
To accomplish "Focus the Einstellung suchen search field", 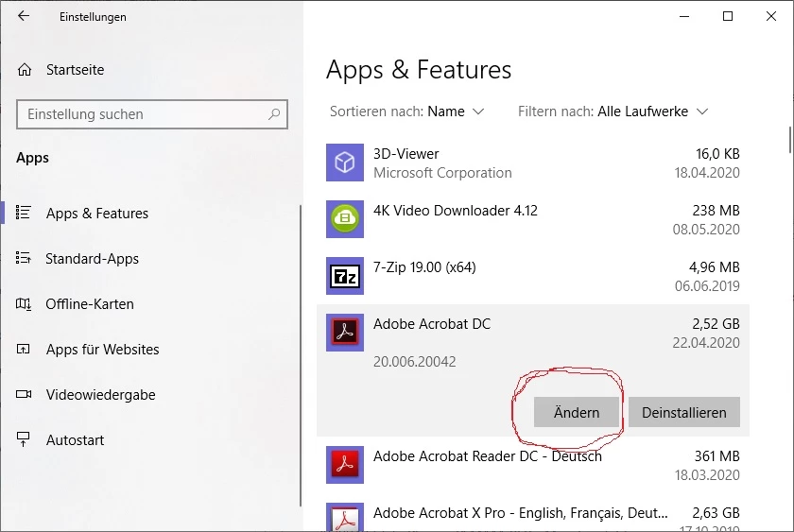I will pos(152,114).
